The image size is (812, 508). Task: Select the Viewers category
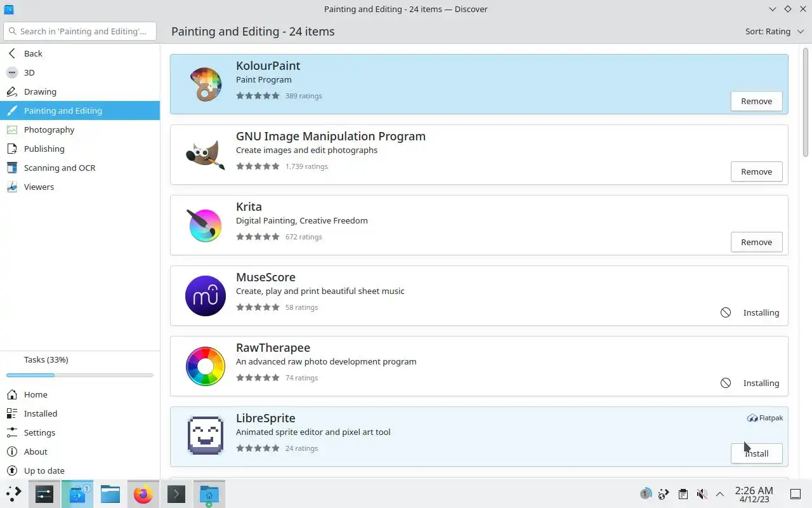80,187
